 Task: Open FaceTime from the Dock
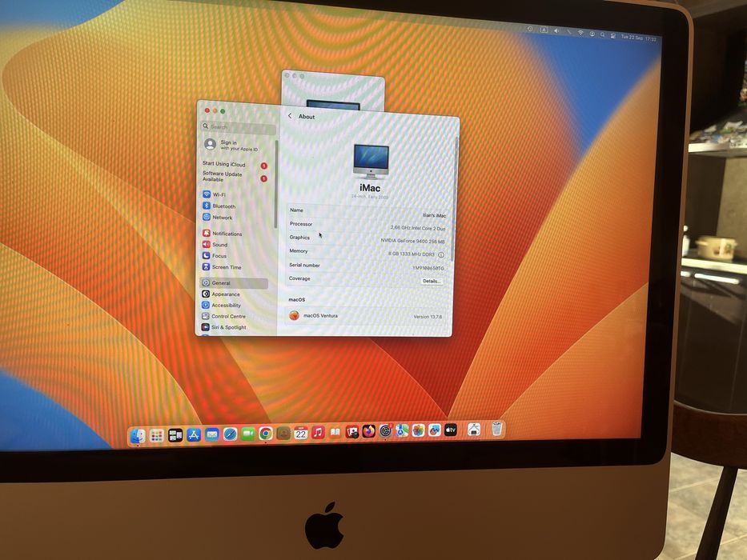[248, 434]
